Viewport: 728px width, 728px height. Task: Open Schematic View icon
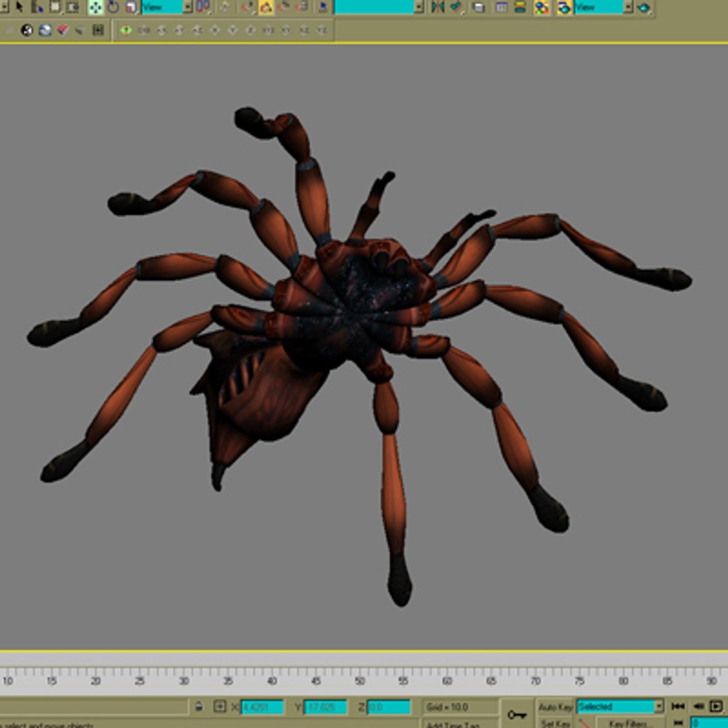520,7
